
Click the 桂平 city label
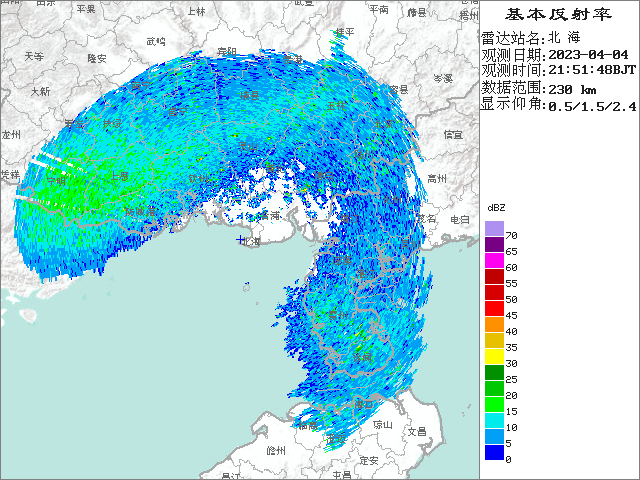[x=345, y=31]
